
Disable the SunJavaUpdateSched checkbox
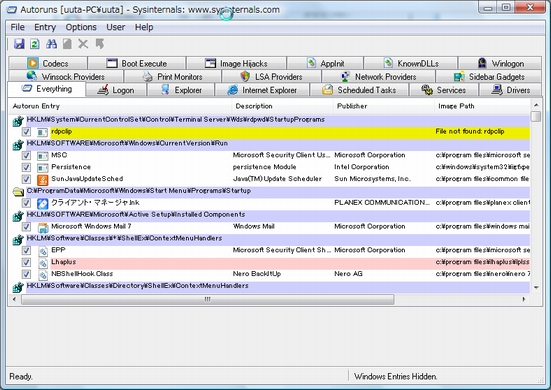tap(26, 179)
